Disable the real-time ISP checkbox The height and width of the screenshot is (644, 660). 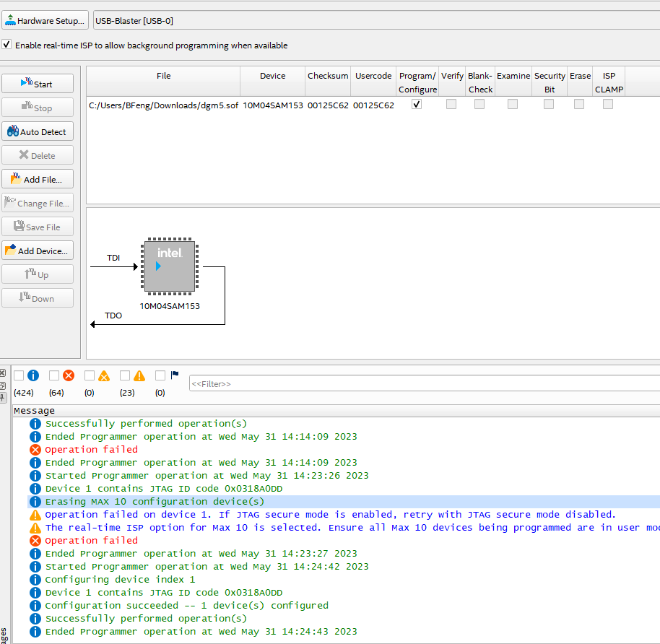point(7,45)
